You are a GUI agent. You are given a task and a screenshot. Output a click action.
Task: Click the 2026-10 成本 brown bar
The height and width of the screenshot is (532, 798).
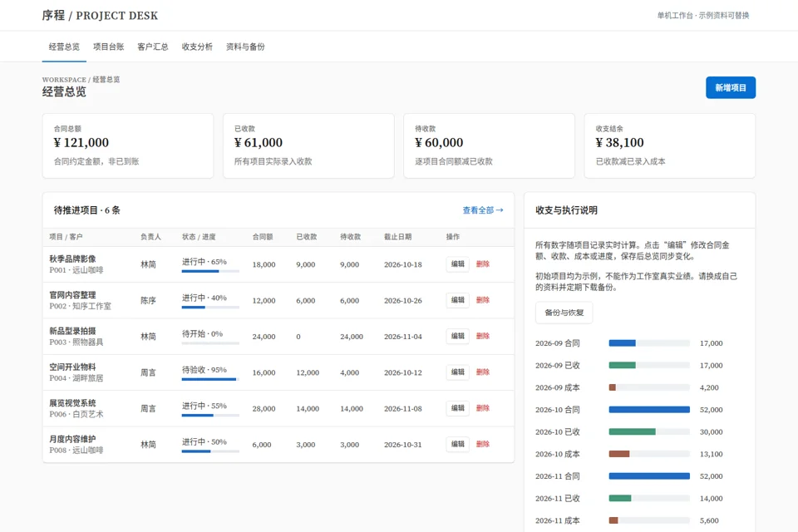pos(618,454)
